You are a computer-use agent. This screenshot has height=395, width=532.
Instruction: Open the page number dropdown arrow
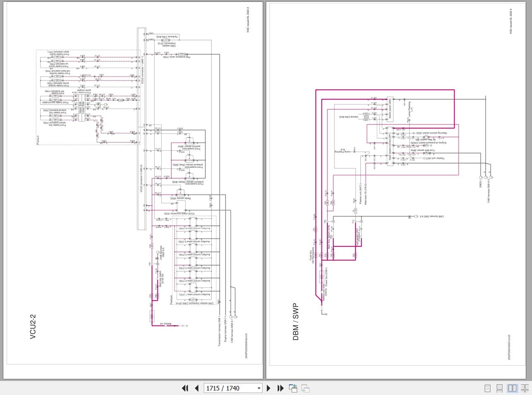coord(259,388)
